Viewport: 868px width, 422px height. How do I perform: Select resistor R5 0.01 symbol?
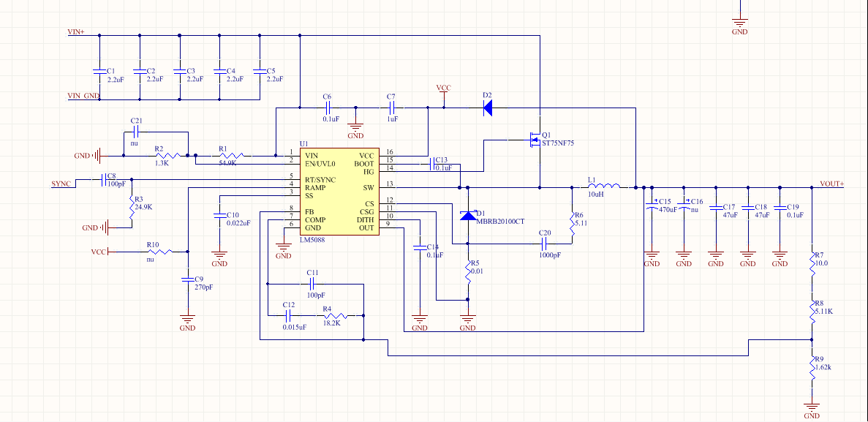[x=468, y=273]
